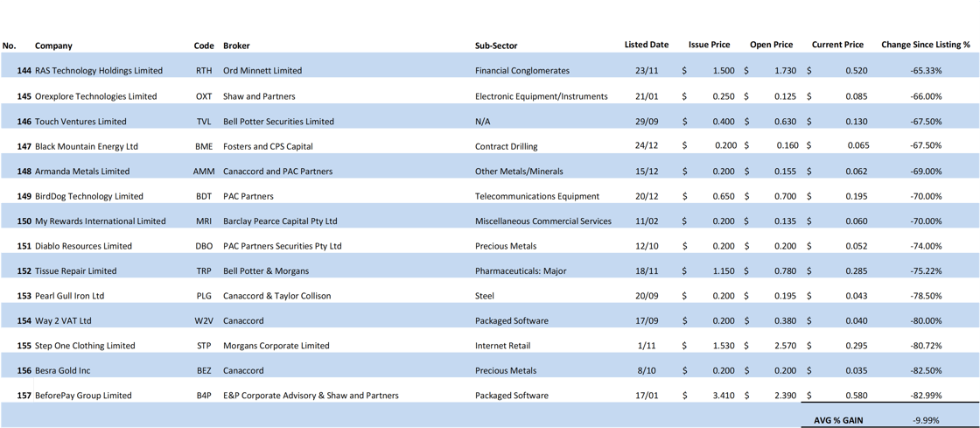This screenshot has height=428, width=980.
Task: Select the Change Since Listing % header
Action: click(926, 45)
